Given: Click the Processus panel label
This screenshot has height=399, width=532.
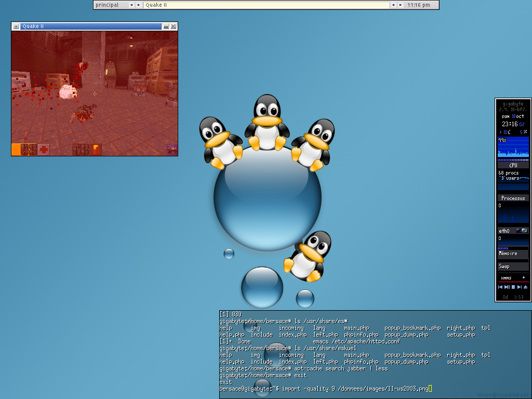Looking at the screenshot, I should (513, 198).
